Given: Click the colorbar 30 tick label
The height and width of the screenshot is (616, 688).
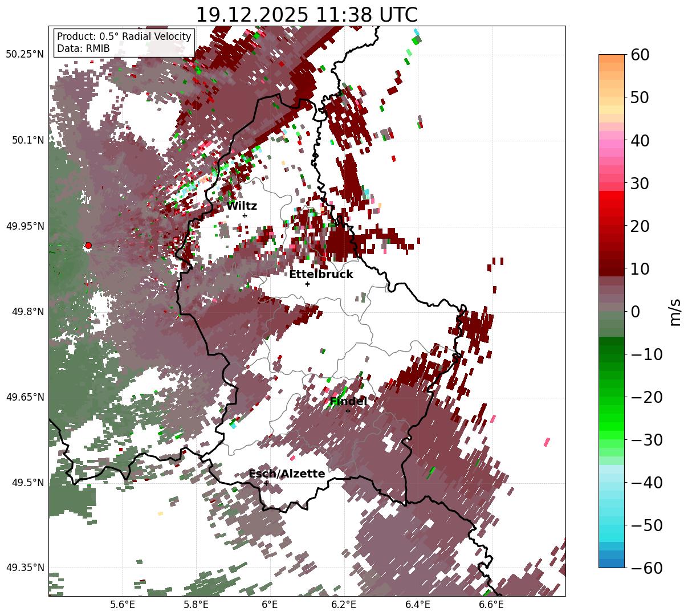Looking at the screenshot, I should click(640, 183).
